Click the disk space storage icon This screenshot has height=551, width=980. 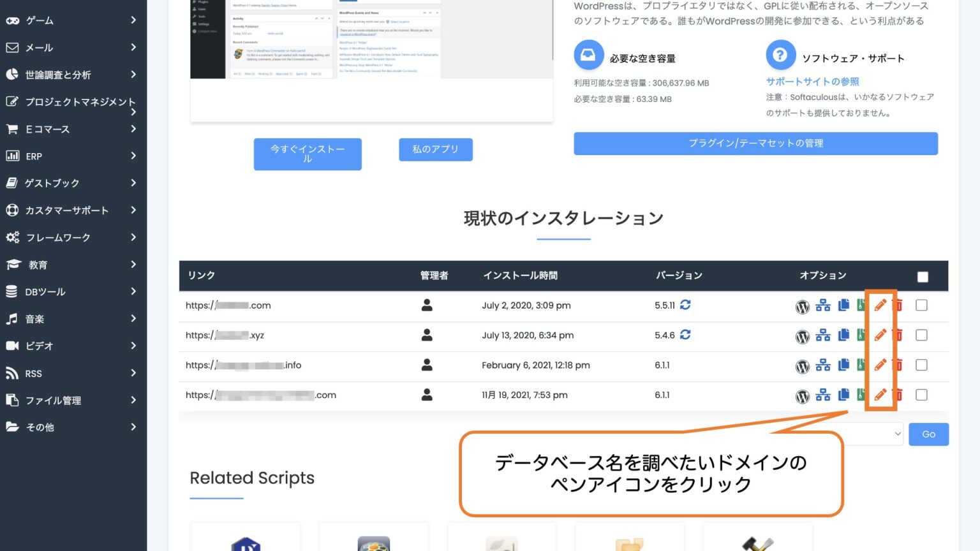click(x=588, y=55)
